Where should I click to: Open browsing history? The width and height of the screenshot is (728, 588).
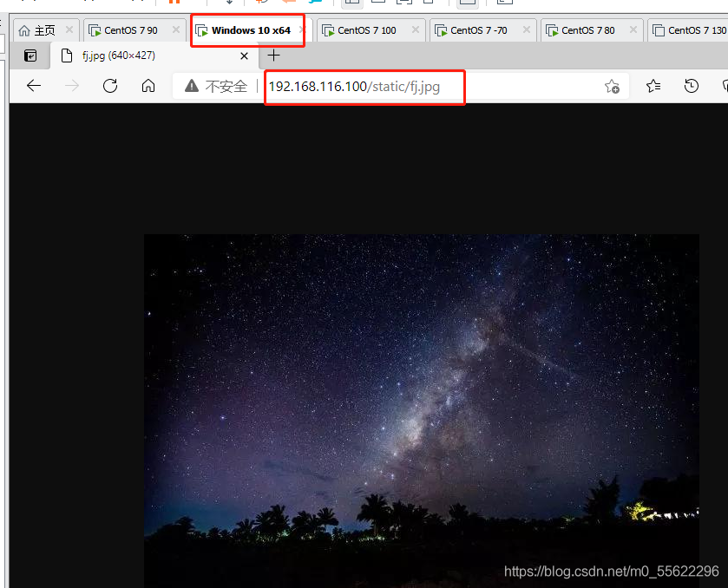click(692, 86)
